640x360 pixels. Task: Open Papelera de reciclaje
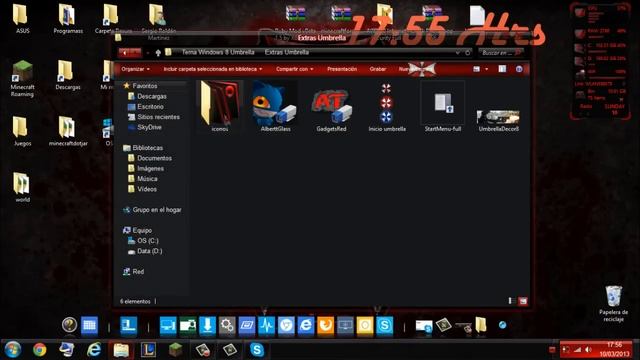coord(613,304)
